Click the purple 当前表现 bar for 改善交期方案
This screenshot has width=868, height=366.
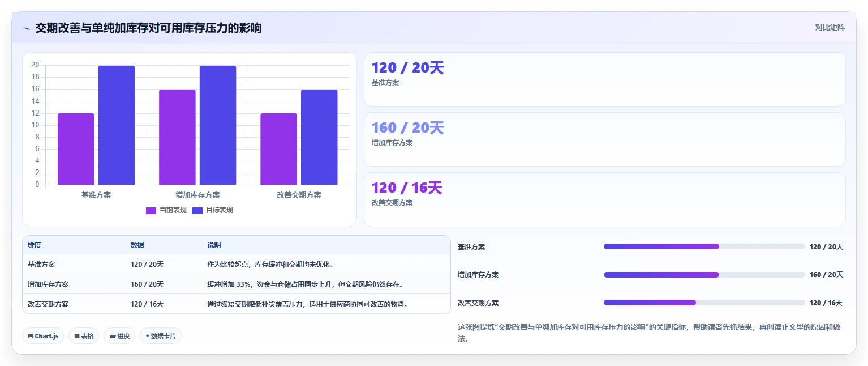coord(278,149)
